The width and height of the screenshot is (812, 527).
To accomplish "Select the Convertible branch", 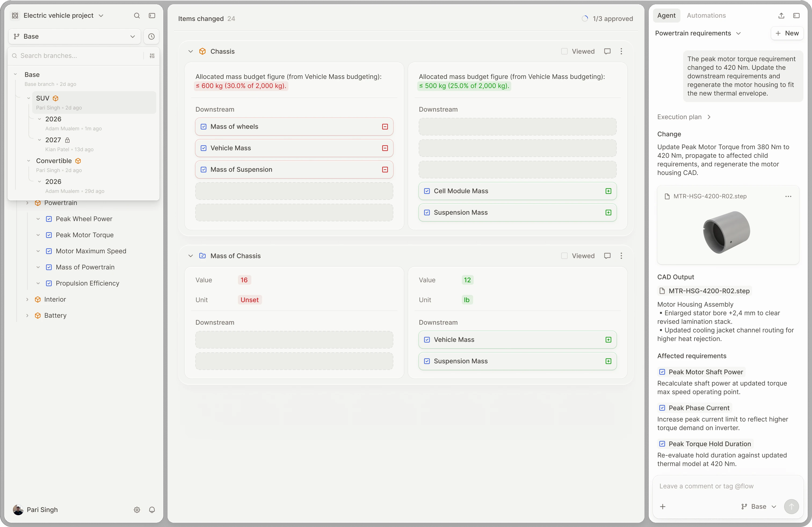I will click(x=54, y=161).
